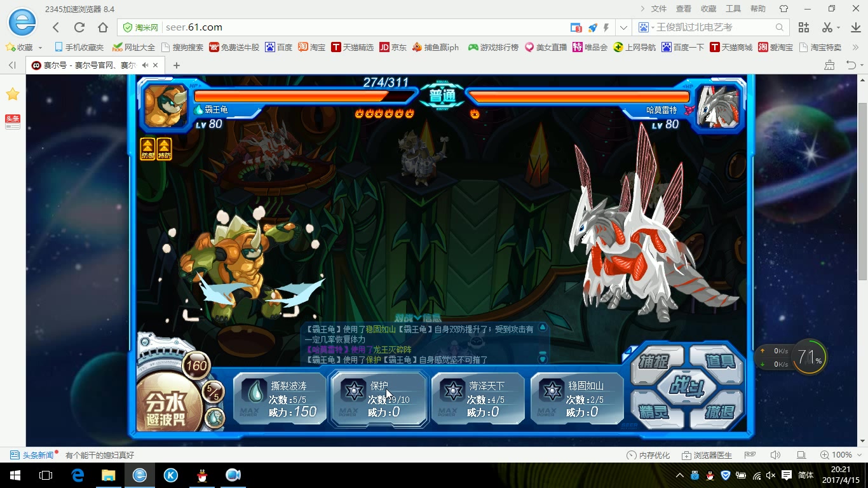The height and width of the screenshot is (488, 868).
Task: Open the browser apps grid
Action: pyautogui.click(x=804, y=27)
